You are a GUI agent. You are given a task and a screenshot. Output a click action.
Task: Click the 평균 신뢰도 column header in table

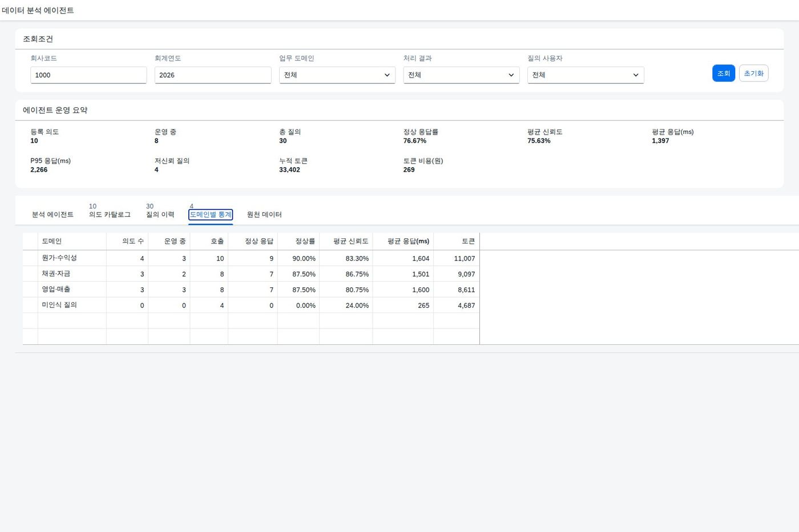(x=346, y=241)
